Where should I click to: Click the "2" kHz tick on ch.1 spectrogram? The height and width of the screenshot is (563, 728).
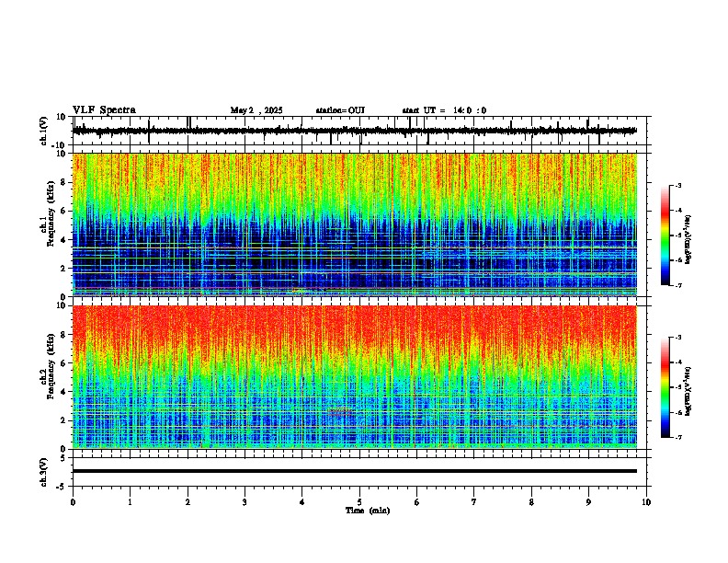[x=64, y=269]
